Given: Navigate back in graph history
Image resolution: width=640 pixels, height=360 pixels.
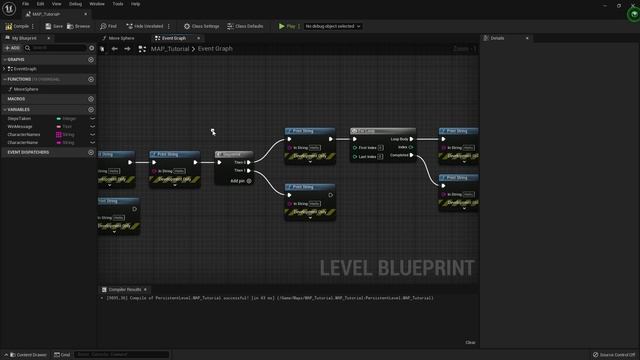Looking at the screenshot, I should [x=115, y=49].
